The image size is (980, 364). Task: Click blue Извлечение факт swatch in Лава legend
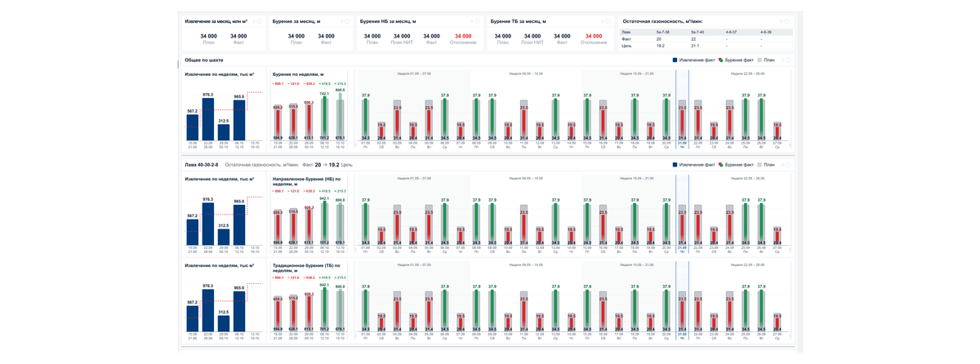click(x=675, y=165)
